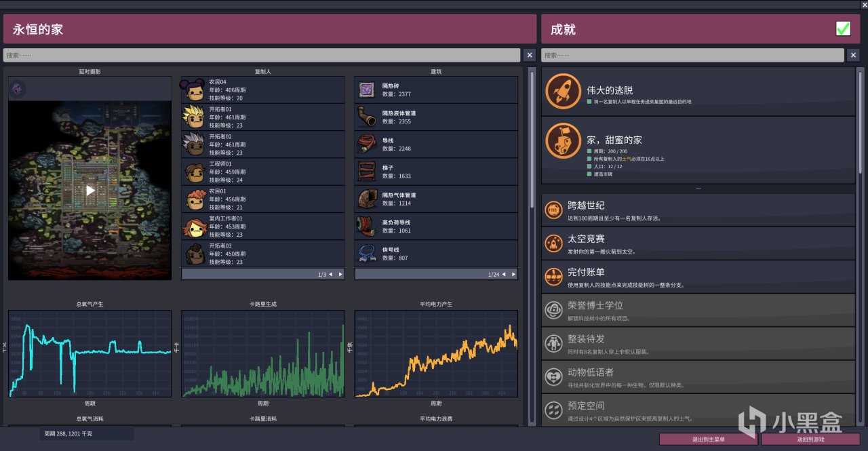868x451 pixels.
Task: Click the 永恒的家 colony title
Action: tap(38, 29)
